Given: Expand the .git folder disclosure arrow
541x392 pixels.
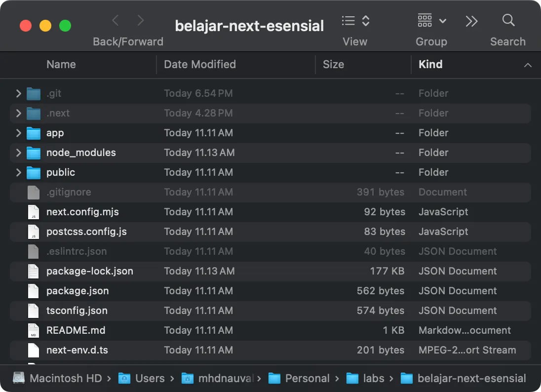Looking at the screenshot, I should coord(18,93).
